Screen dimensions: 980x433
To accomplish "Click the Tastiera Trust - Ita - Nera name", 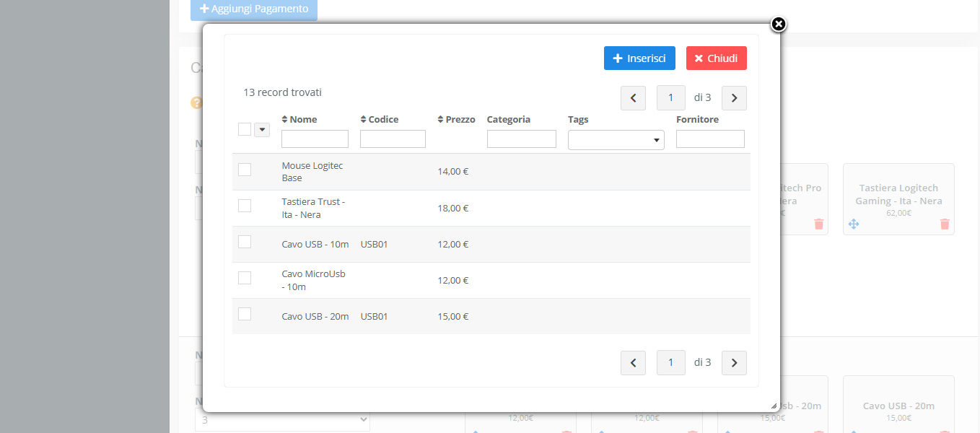I will point(313,208).
